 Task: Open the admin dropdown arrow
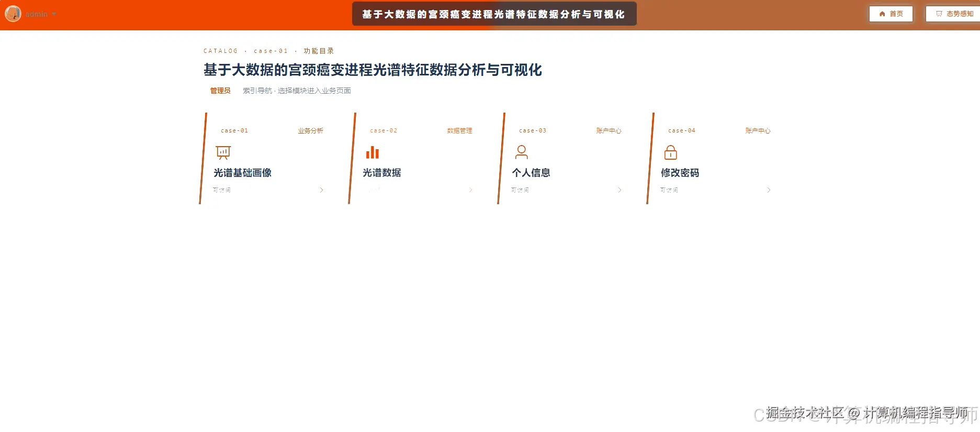[x=54, y=14]
